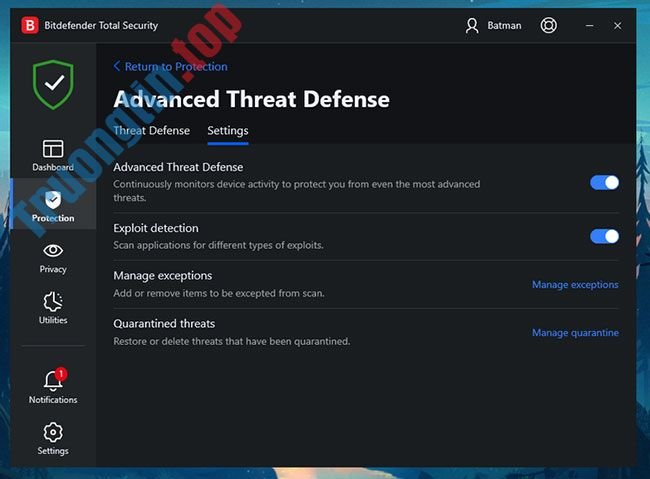Viewport: 650px width, 479px height.
Task: Open the Batman user account icon
Action: pos(472,26)
